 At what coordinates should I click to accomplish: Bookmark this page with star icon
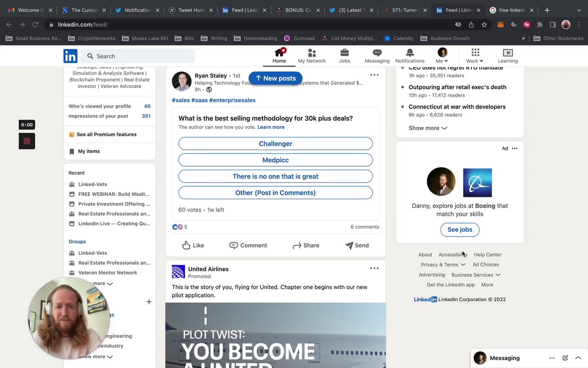pos(484,24)
